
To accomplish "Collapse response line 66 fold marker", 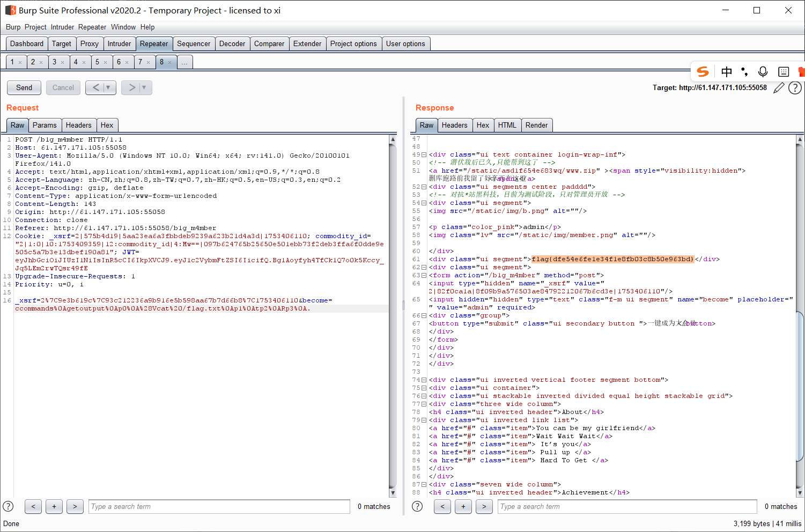I will click(x=424, y=315).
